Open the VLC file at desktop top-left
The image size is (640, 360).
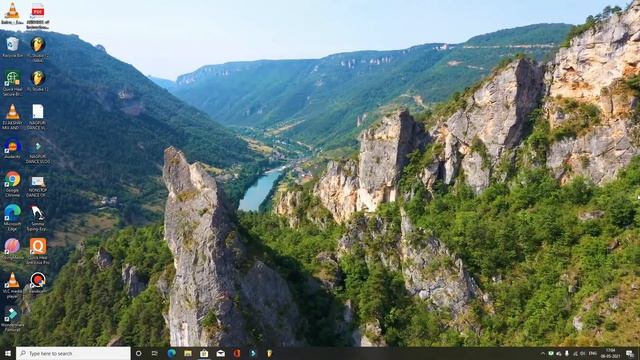[12, 13]
